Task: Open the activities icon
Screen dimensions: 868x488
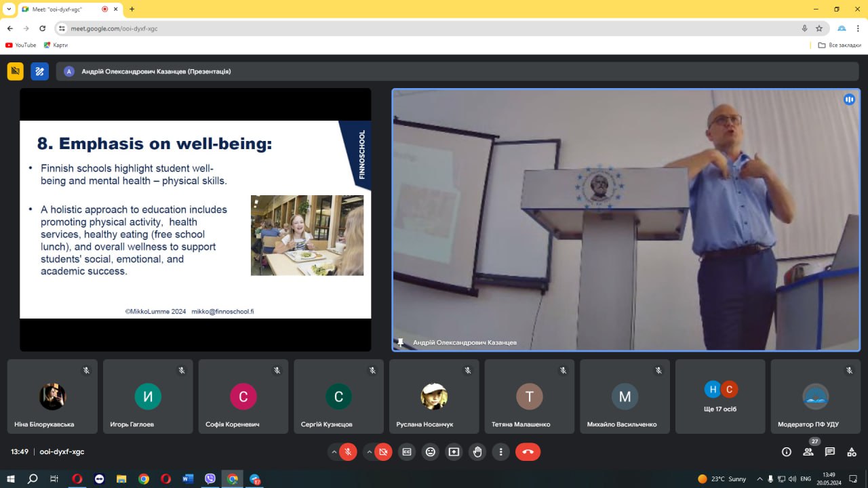Action: [852, 451]
